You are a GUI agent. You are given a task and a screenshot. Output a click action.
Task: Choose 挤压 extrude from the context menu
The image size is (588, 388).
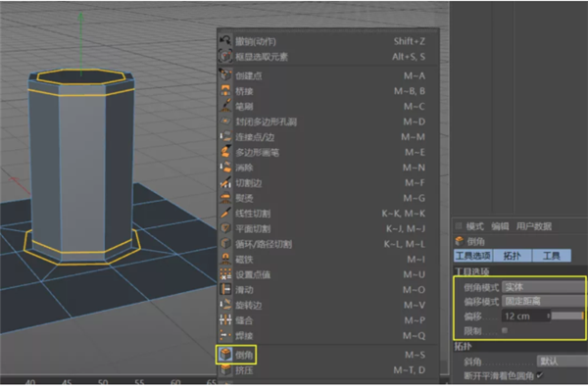327,370
